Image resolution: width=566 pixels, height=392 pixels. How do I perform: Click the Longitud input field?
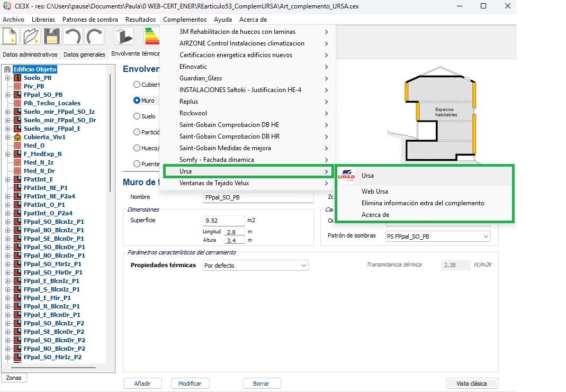point(234,232)
